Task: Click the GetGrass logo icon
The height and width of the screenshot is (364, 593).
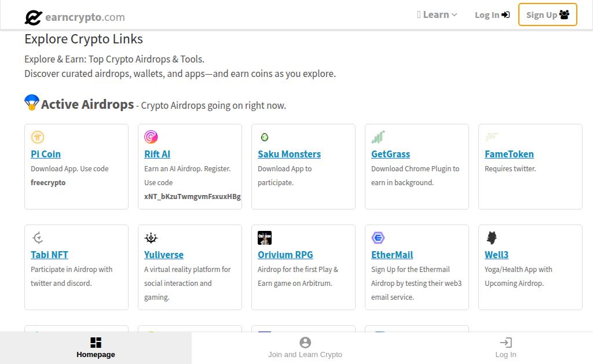Action: [x=378, y=137]
